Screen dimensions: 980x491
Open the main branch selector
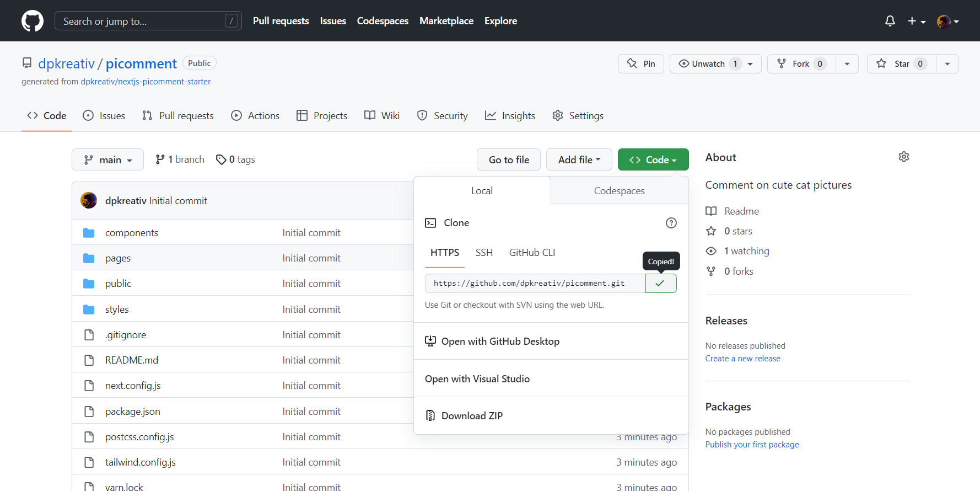pos(107,159)
